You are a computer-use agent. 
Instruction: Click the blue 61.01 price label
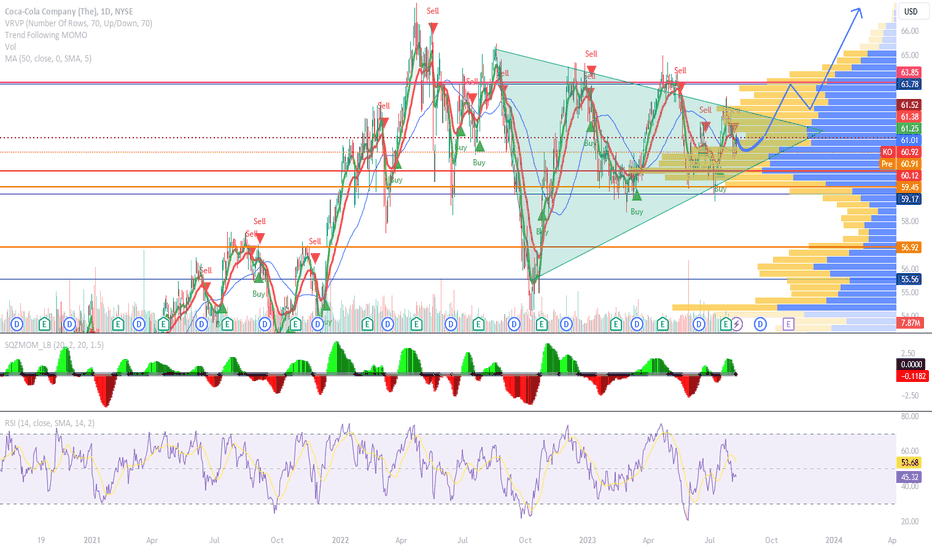click(909, 140)
